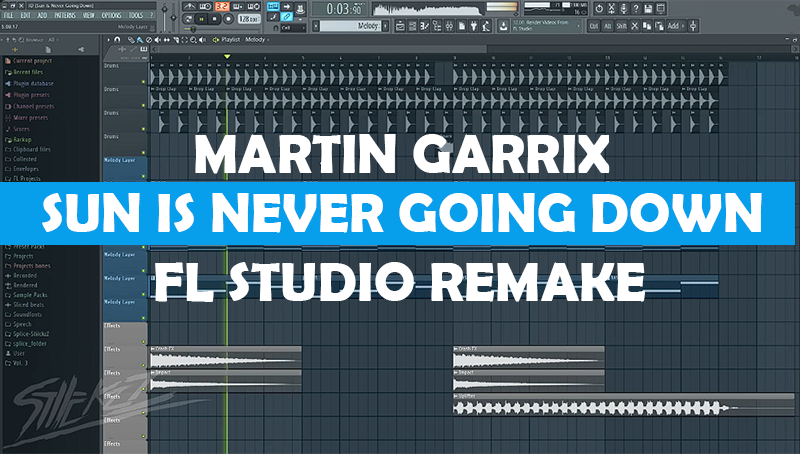
Task: Open the plugin picker plug icon
Action: 474,26
